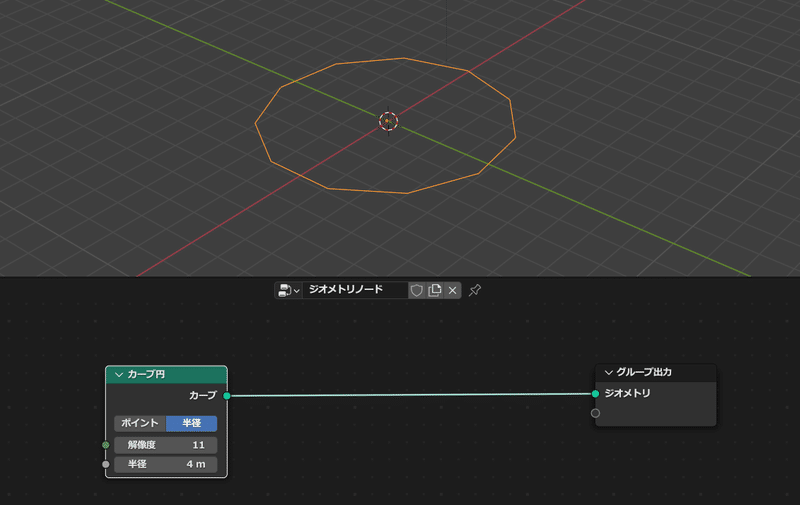Unlink the node tree with X icon
The width and height of the screenshot is (800, 505).
click(x=453, y=290)
